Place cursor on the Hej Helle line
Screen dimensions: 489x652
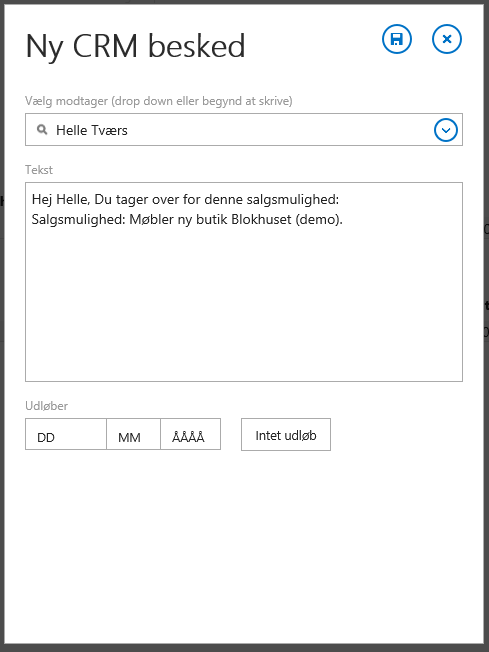185,200
